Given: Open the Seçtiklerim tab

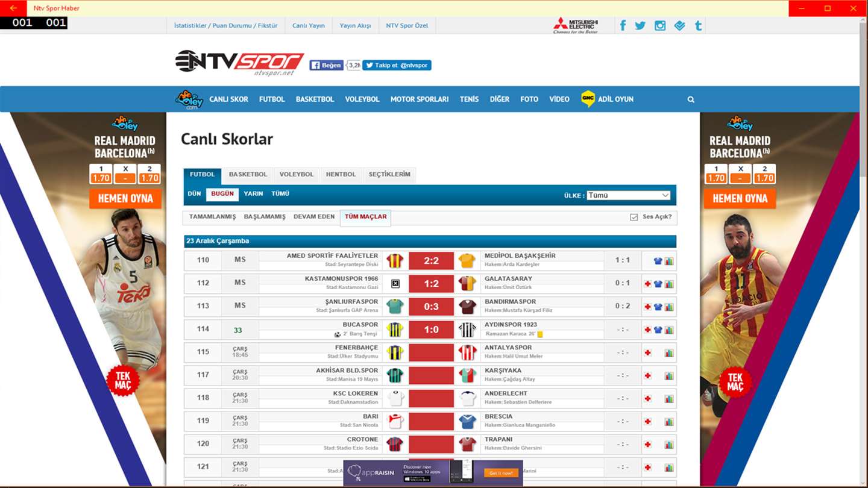Looking at the screenshot, I should [x=389, y=175].
